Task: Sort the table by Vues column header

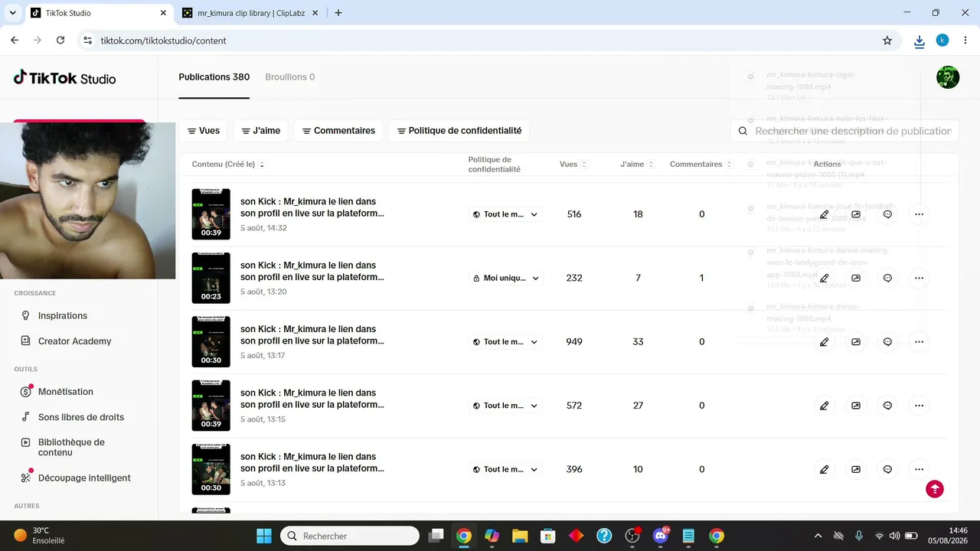Action: tap(573, 165)
